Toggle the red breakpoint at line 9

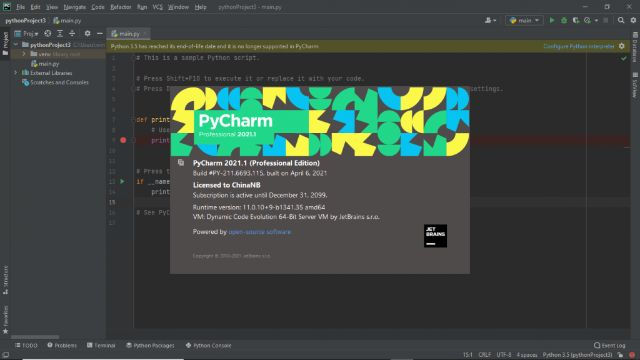123,140
